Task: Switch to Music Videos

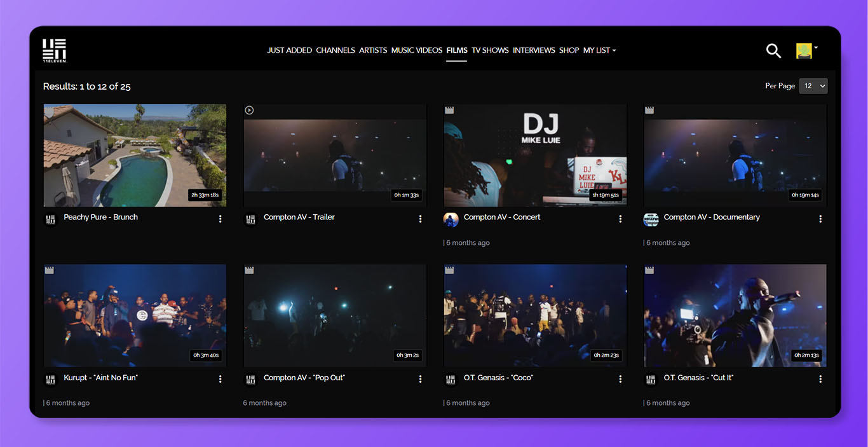Action: click(417, 50)
